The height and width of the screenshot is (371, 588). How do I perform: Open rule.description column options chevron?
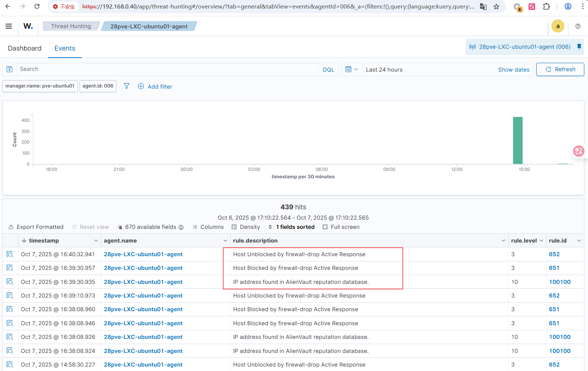pos(503,241)
